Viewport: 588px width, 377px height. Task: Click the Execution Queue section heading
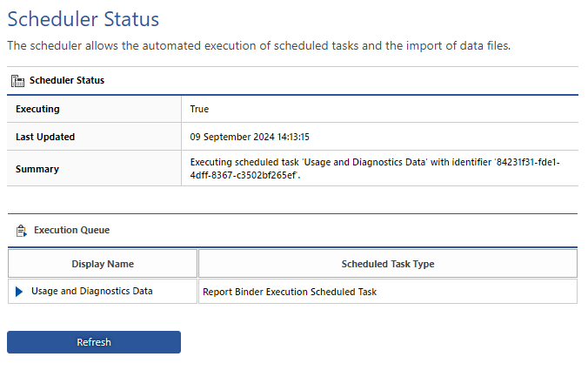point(71,230)
